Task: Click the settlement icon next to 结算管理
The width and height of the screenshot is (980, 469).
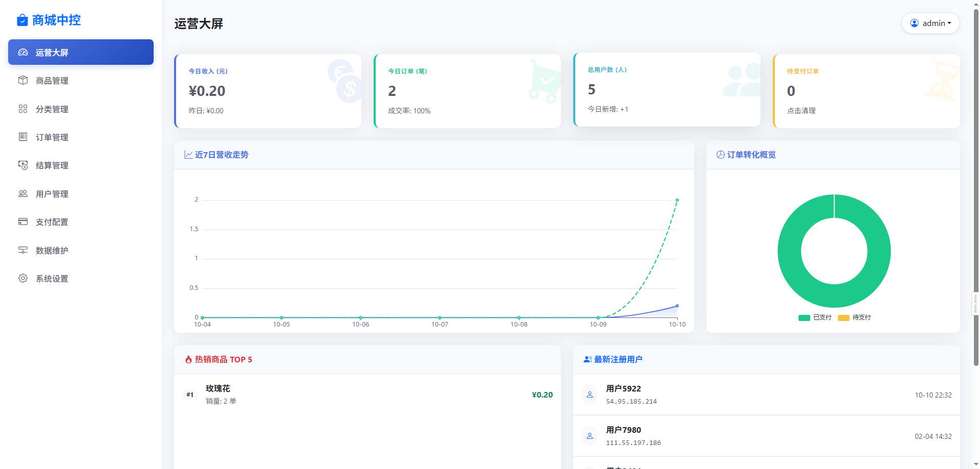Action: [x=23, y=165]
